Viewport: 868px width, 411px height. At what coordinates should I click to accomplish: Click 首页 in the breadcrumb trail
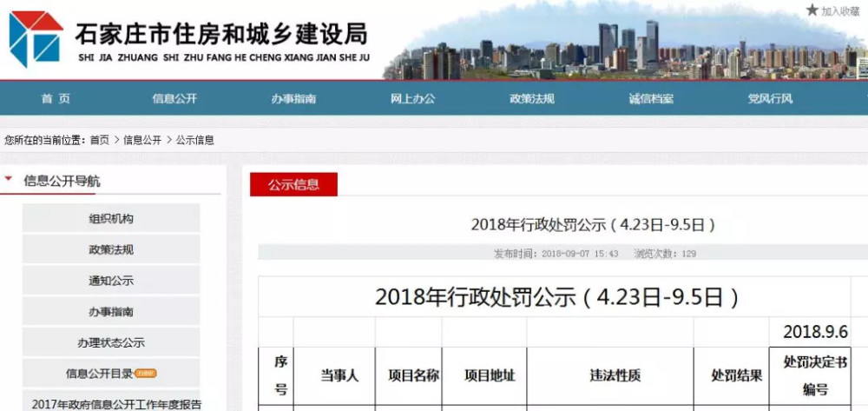(100, 140)
